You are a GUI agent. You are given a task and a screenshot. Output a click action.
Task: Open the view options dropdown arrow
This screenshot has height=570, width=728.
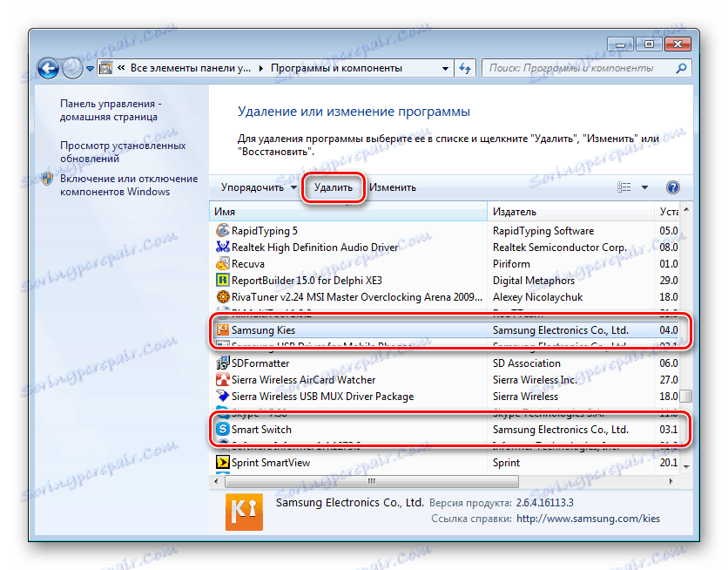[x=645, y=187]
